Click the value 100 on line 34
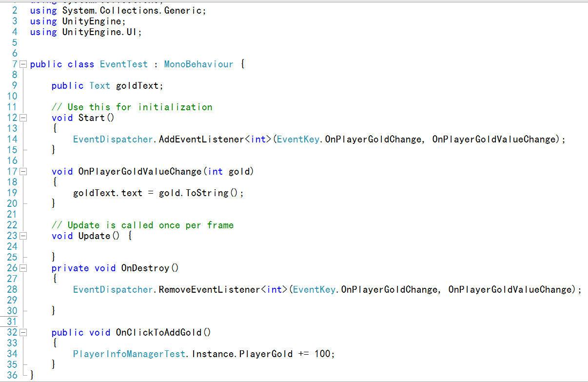 pos(322,354)
